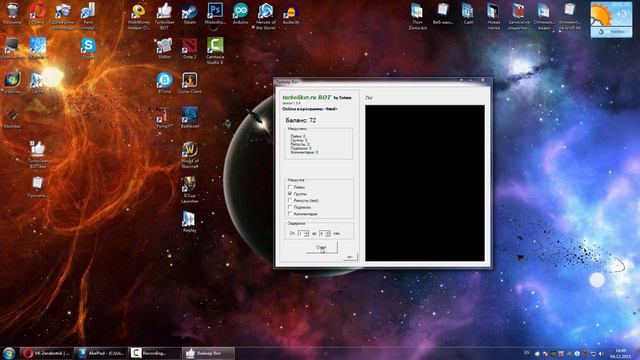Focus the delay 'От' seconds field
This screenshot has width=640, height=360.
(301, 233)
